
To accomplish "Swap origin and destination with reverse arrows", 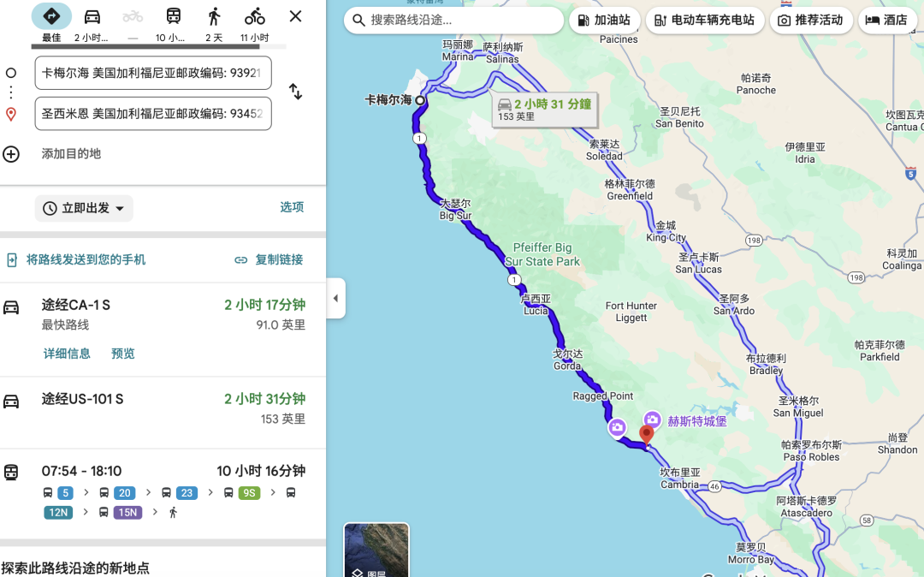I will 295,92.
